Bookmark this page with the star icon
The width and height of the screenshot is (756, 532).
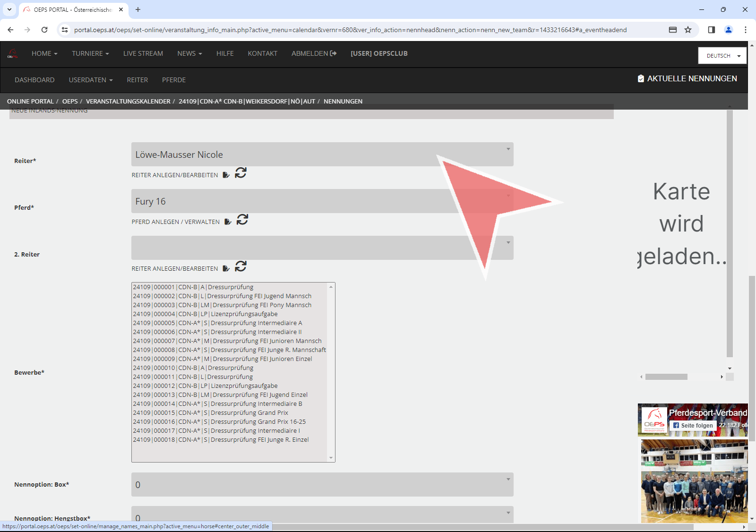(688, 30)
